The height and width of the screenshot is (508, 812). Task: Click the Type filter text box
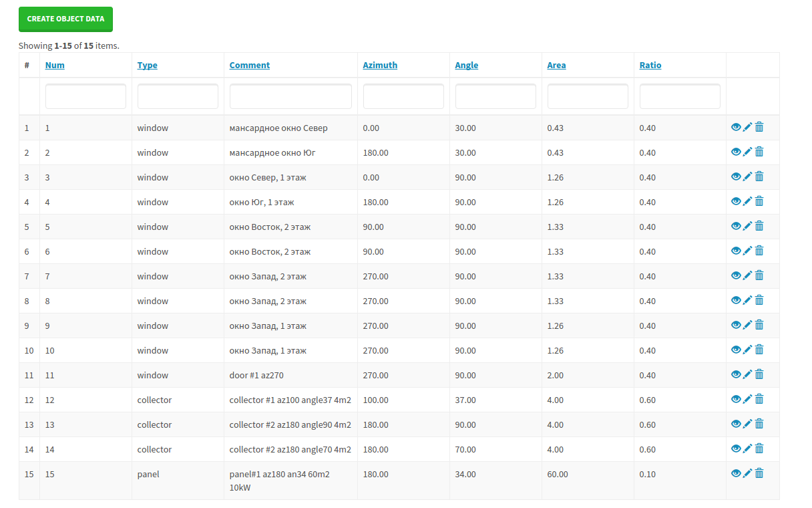(x=178, y=96)
